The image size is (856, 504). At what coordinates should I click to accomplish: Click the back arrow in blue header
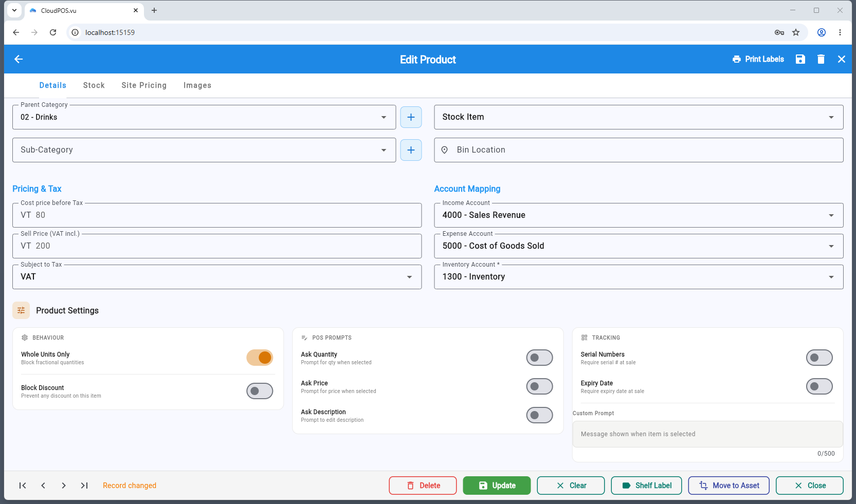(19, 59)
